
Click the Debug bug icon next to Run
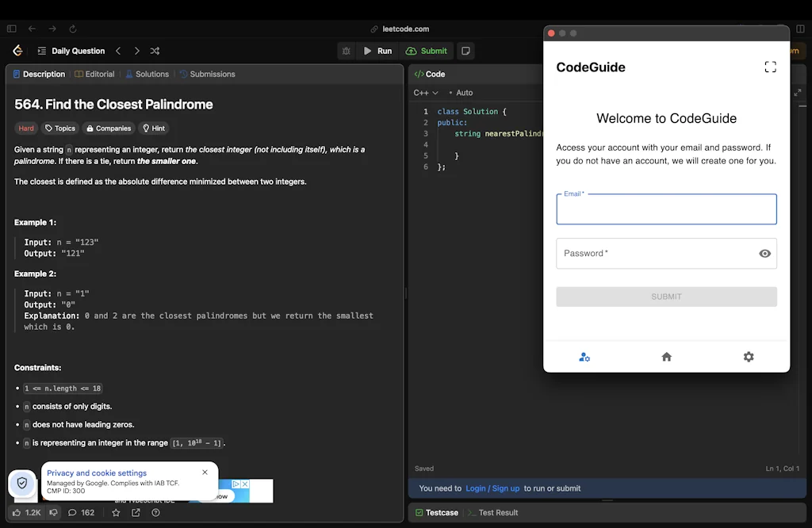[347, 50]
